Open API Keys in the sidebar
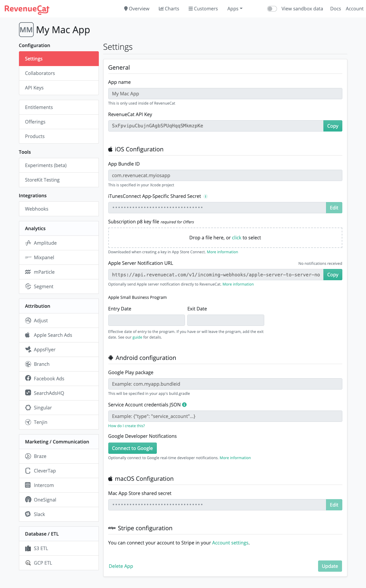The image size is (366, 588). tap(59, 88)
